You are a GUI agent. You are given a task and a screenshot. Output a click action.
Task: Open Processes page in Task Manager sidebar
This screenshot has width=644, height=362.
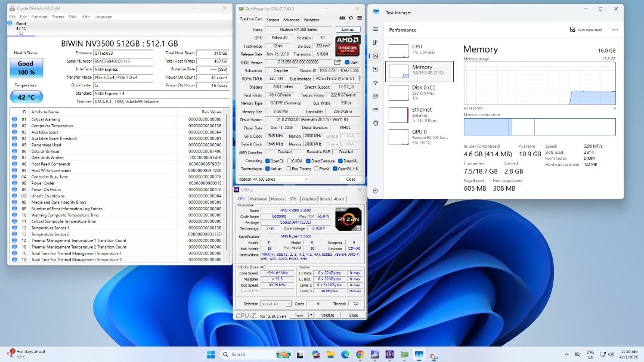coord(376,42)
